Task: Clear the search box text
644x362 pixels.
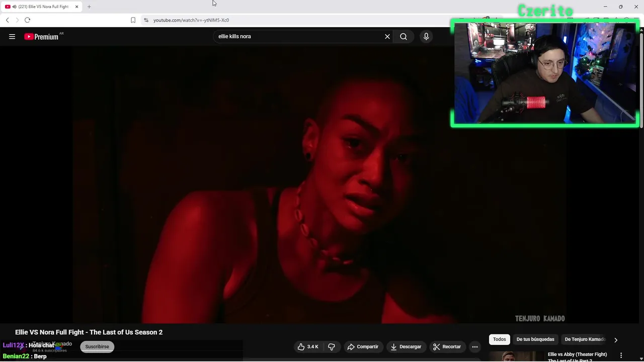Action: click(387, 36)
